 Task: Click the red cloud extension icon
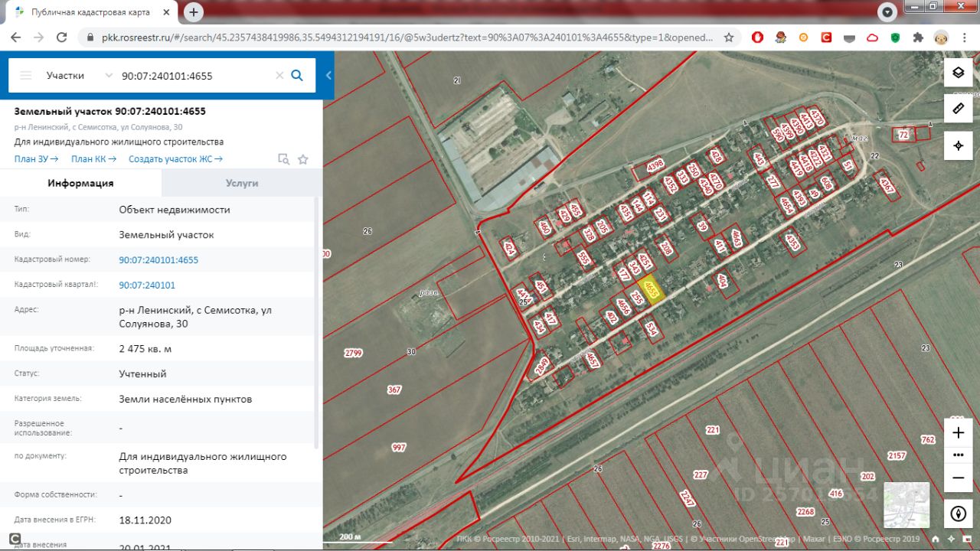point(872,37)
